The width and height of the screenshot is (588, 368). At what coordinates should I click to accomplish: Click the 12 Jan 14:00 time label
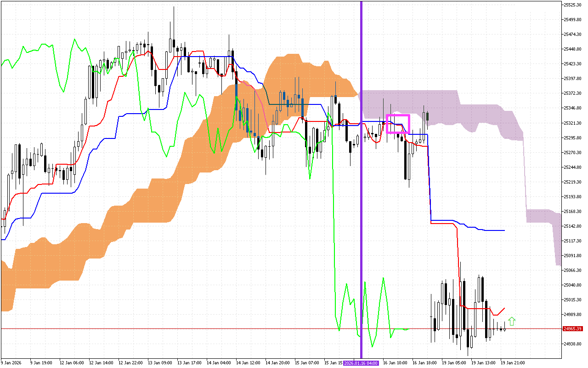[x=101, y=363]
